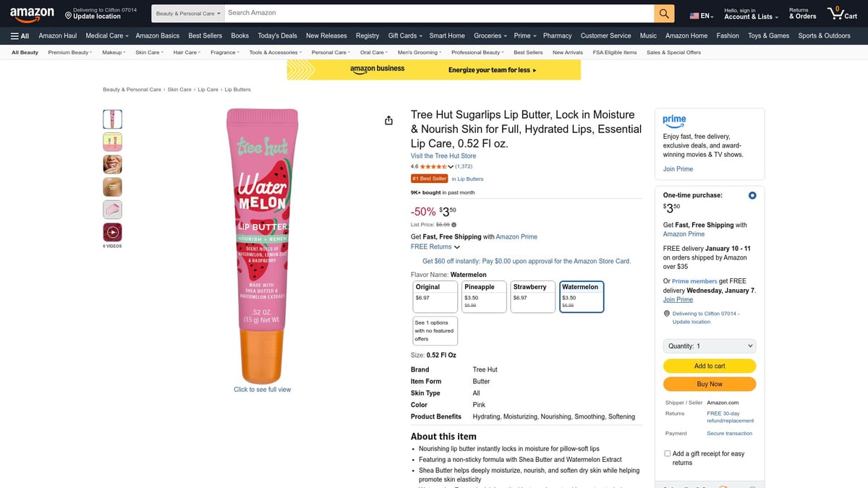This screenshot has width=868, height=488.
Task: Select the One-time purchase option
Action: point(752,194)
